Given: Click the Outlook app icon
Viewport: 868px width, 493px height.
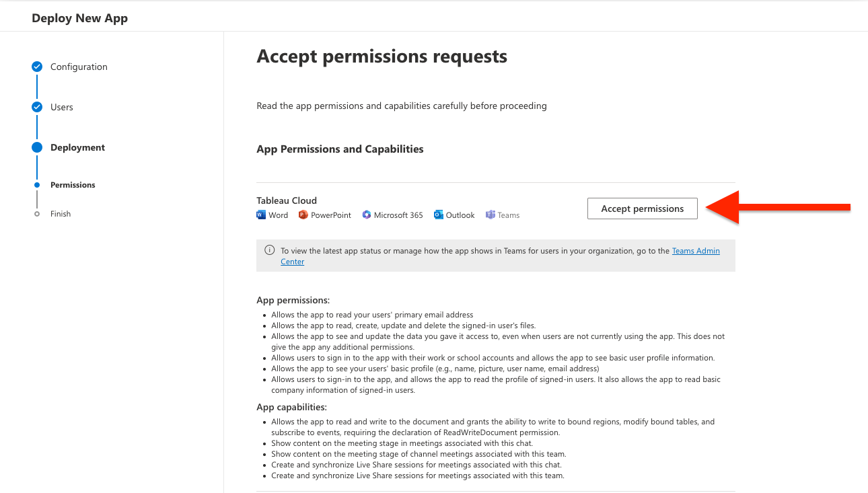Looking at the screenshot, I should [x=439, y=215].
